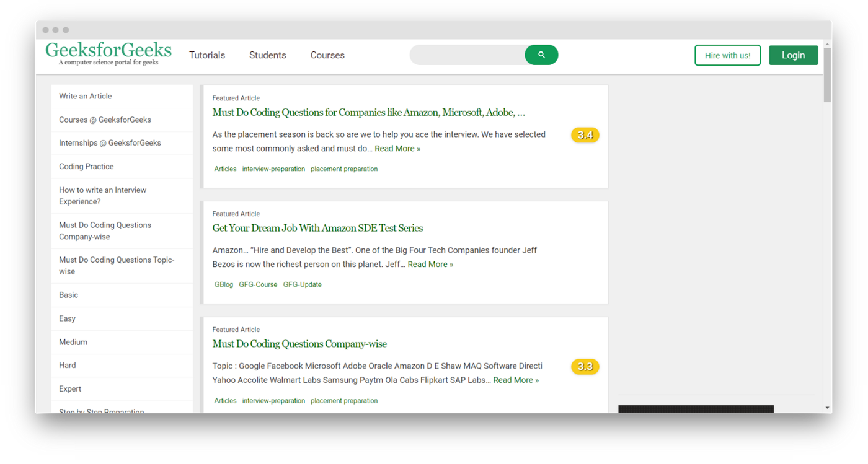This screenshot has width=868, height=464.
Task: Click the Hire with us! button
Action: pyautogui.click(x=728, y=55)
